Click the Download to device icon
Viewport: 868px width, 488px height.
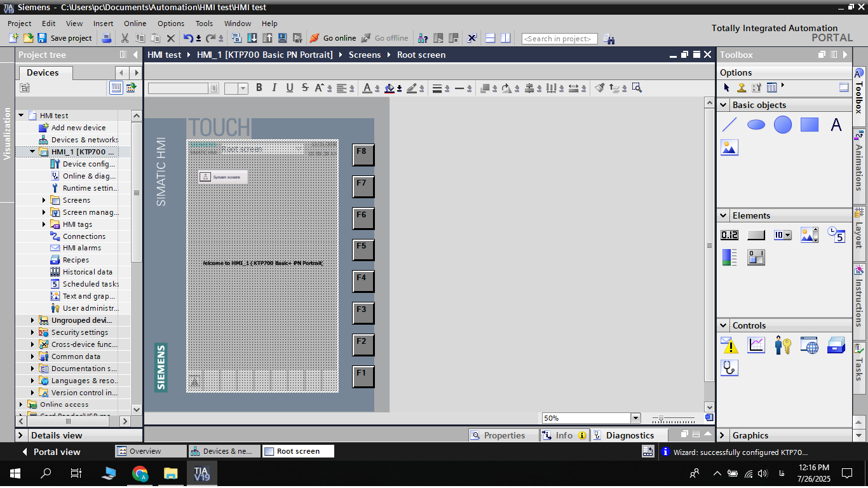252,38
